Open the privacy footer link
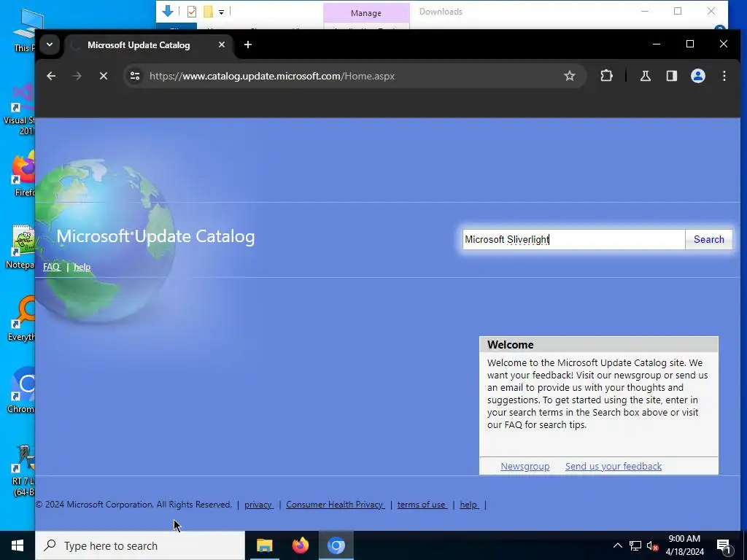The width and height of the screenshot is (747, 560). (x=259, y=505)
